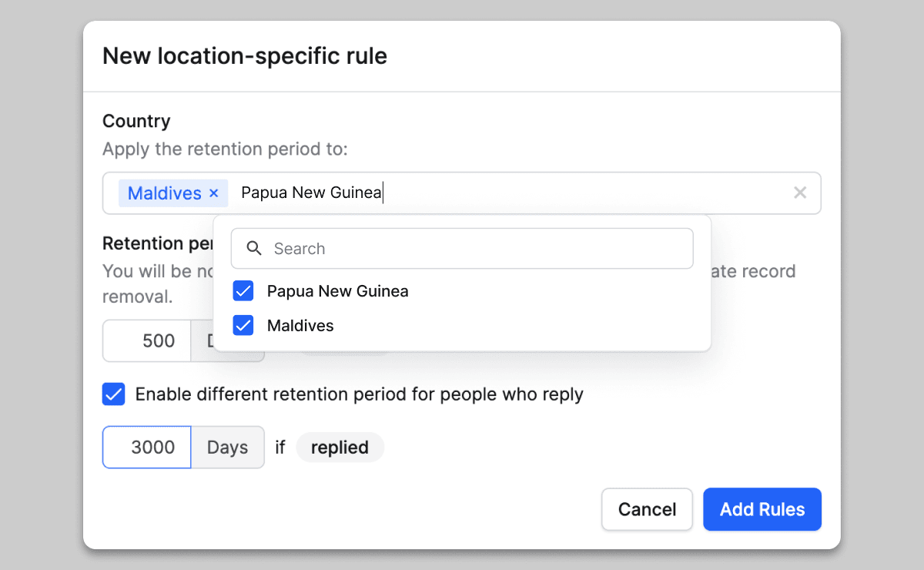The image size is (924, 570).
Task: Click the magnifier icon in the search box
Action: coord(254,249)
